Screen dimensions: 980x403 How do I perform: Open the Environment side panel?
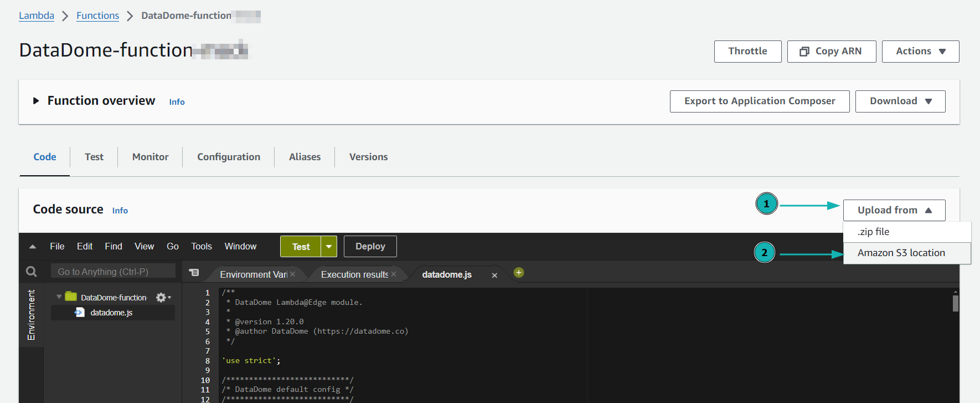click(31, 314)
